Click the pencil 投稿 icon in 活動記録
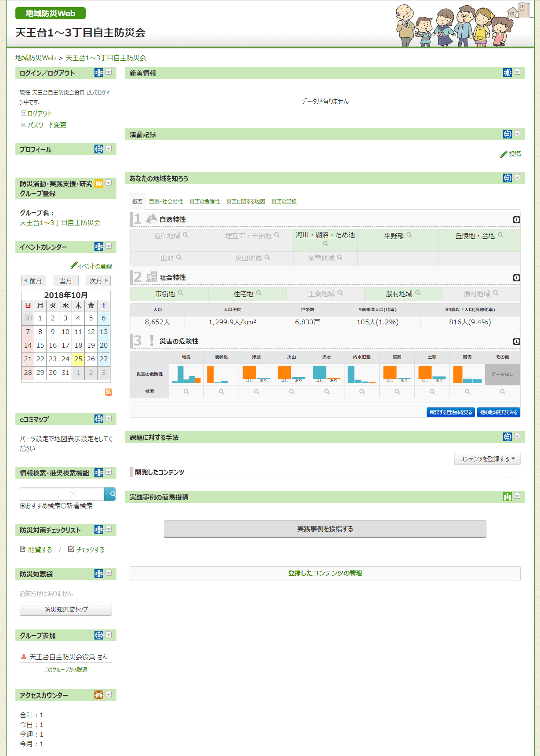540x756 pixels. pyautogui.click(x=504, y=154)
